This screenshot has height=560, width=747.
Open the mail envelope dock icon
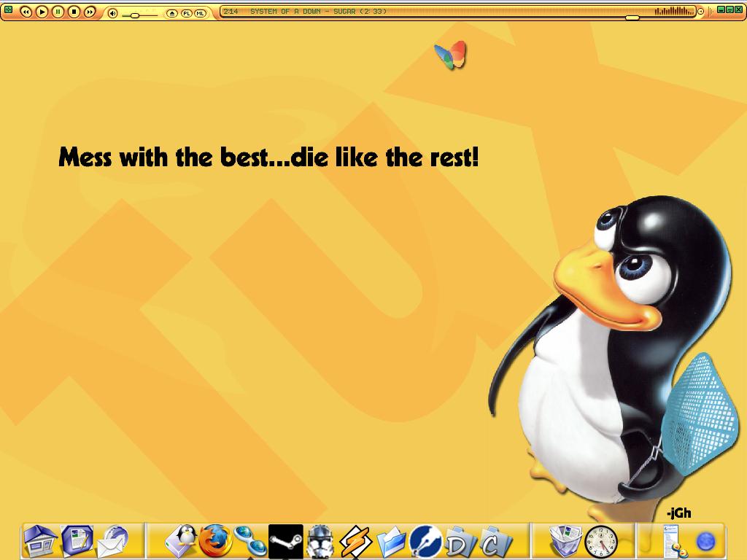[x=112, y=542]
